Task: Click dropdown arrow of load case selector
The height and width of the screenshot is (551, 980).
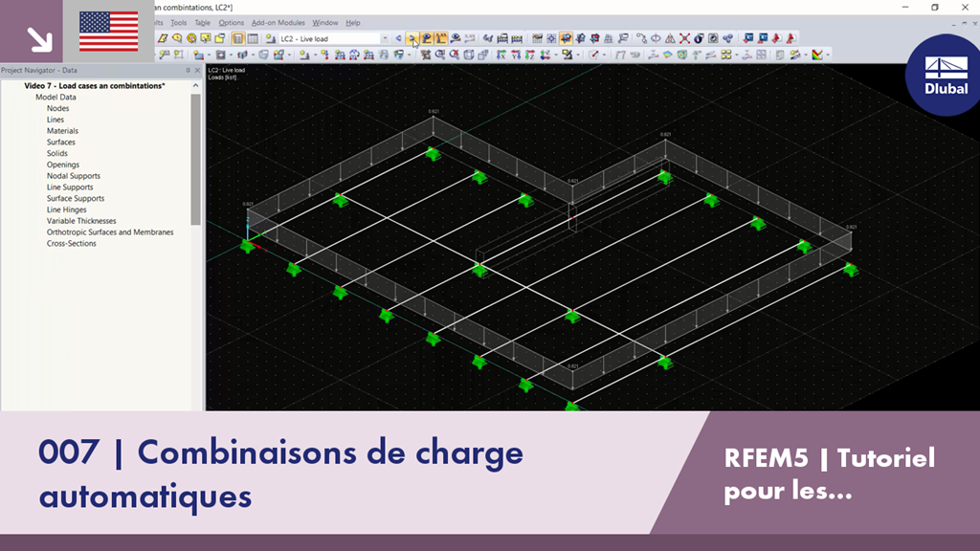Action: click(x=385, y=38)
